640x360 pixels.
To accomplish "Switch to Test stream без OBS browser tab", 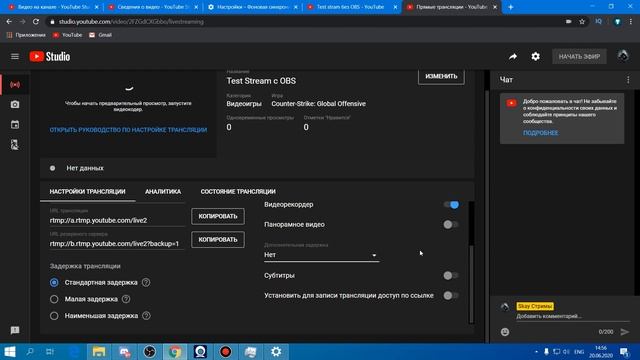I will pos(351,7).
